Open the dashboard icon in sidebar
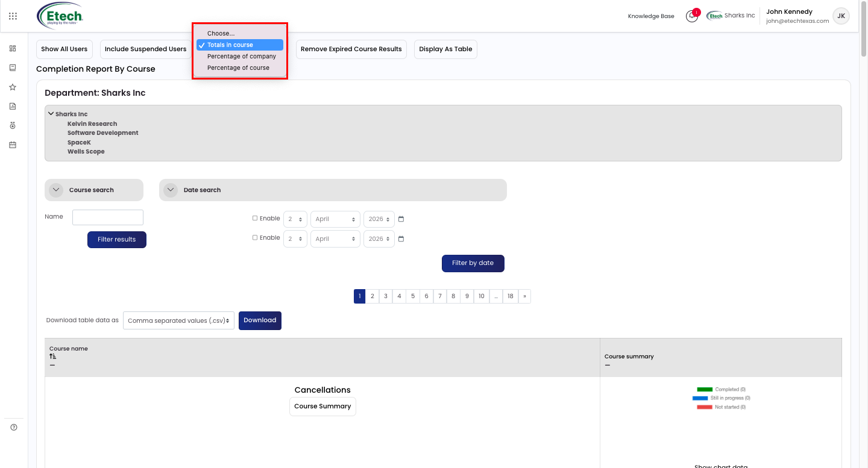Screen dimensions: 868x468 (13, 48)
